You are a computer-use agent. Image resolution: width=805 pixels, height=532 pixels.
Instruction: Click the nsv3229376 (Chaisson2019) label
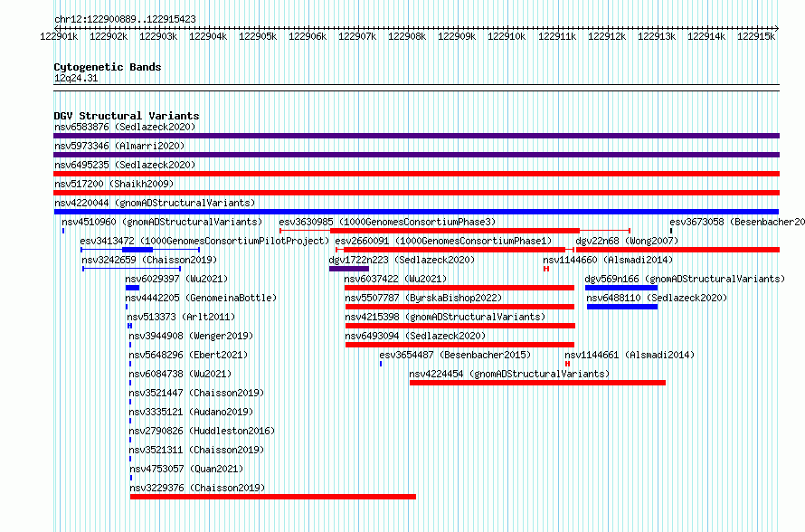point(198,488)
